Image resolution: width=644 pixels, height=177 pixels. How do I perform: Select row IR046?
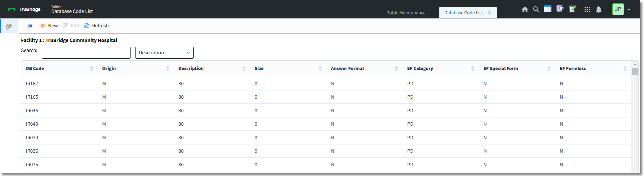pos(326,111)
